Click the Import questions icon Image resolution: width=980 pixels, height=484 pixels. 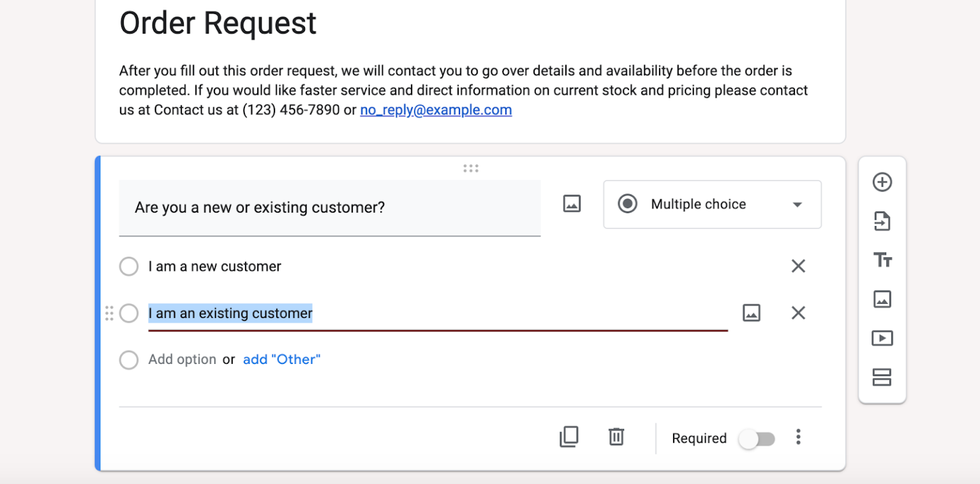(882, 222)
